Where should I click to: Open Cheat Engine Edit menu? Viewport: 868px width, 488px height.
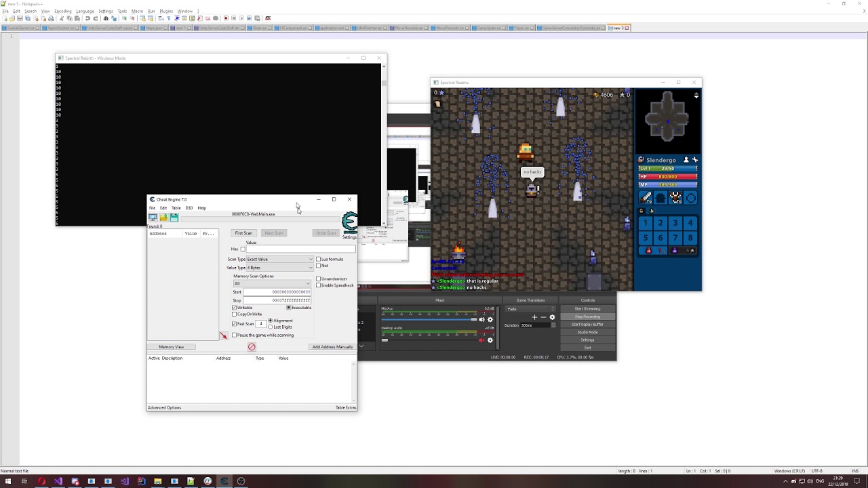pos(163,208)
